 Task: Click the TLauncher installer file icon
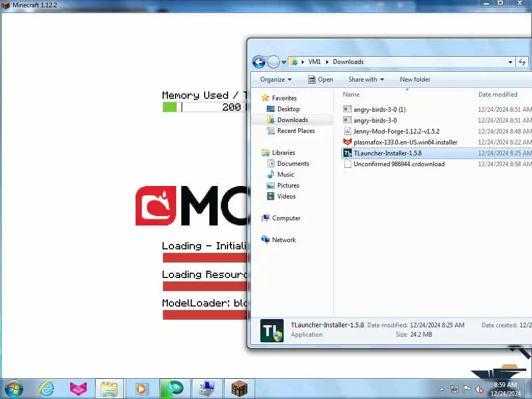pos(348,153)
